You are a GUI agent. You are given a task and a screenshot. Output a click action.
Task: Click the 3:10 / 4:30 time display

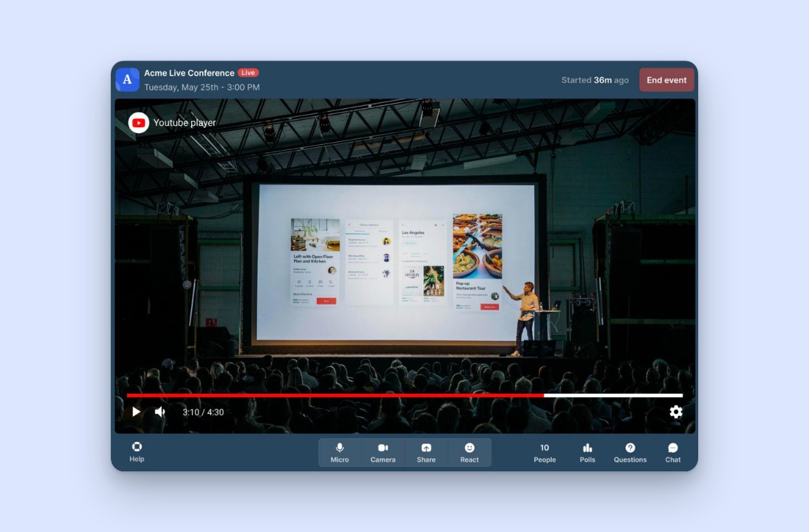(203, 412)
